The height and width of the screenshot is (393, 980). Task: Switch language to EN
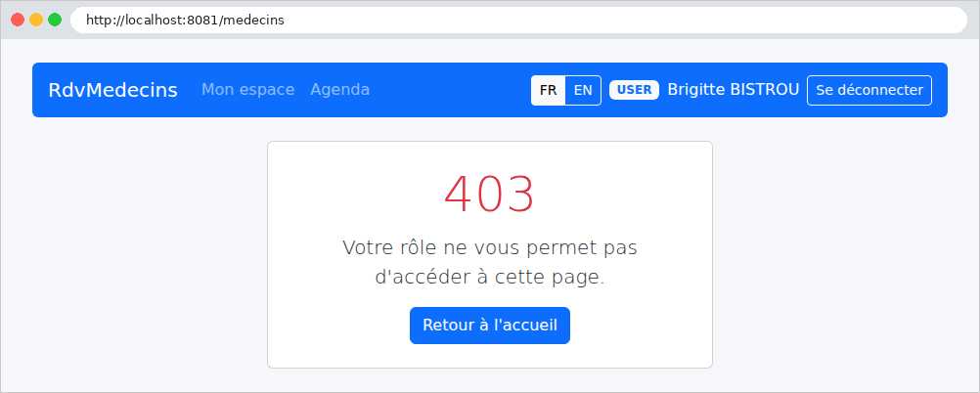583,91
